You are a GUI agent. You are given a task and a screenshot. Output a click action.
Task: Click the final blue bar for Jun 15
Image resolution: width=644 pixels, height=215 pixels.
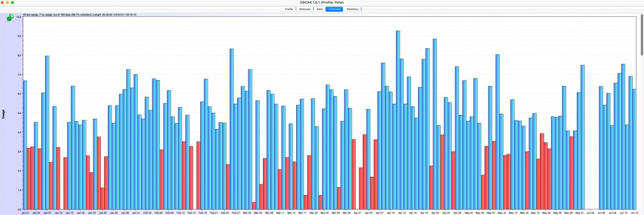634,149
